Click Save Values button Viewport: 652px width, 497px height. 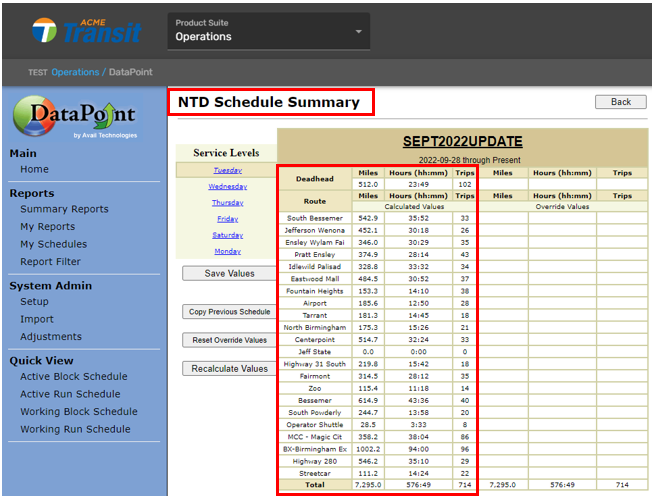230,273
